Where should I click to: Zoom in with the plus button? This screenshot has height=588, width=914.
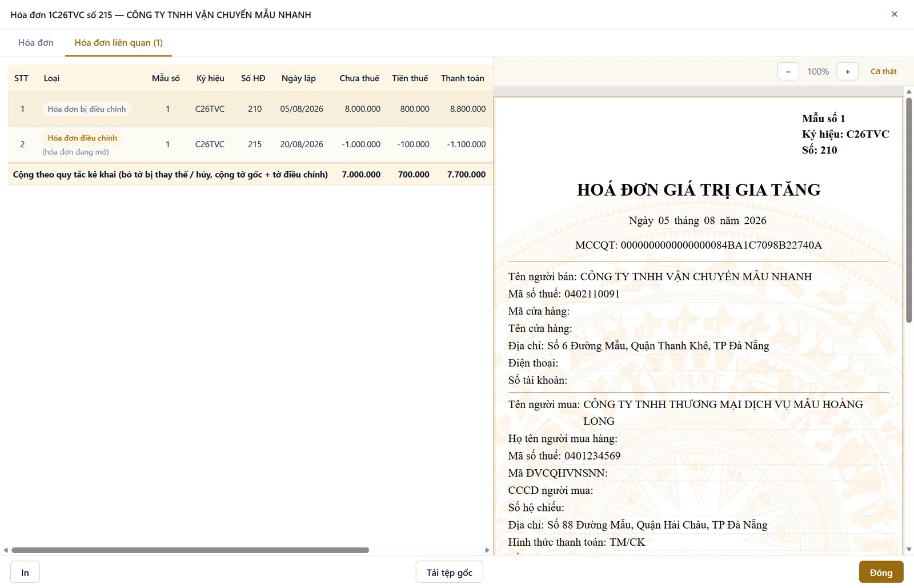pos(848,71)
